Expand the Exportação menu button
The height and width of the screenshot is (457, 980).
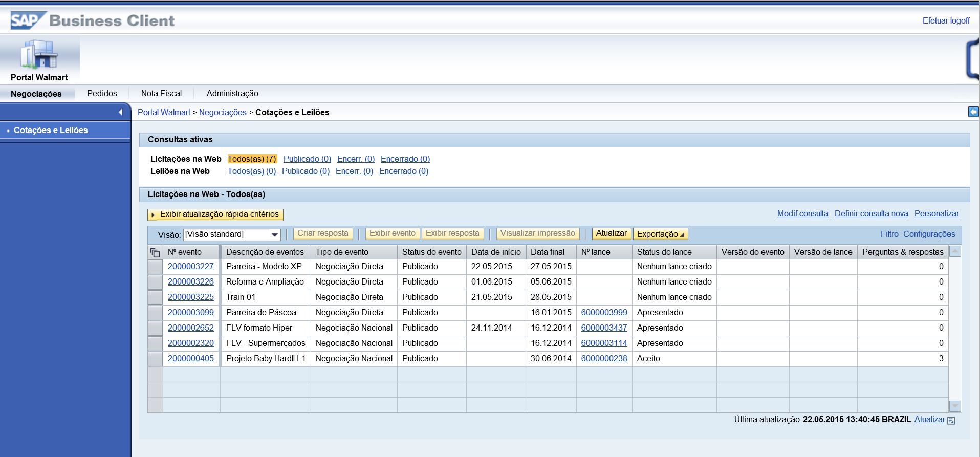(660, 234)
